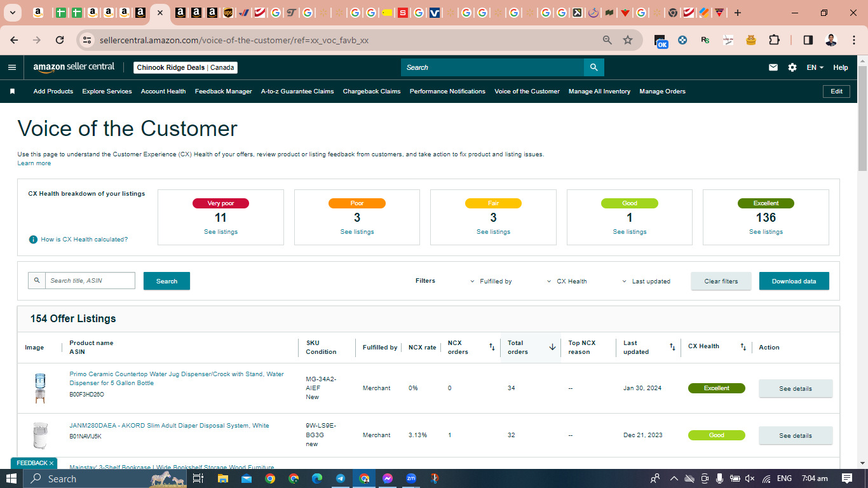Image resolution: width=868 pixels, height=488 pixels.
Task: Show hidden system tray icons chevron
Action: [x=674, y=478]
